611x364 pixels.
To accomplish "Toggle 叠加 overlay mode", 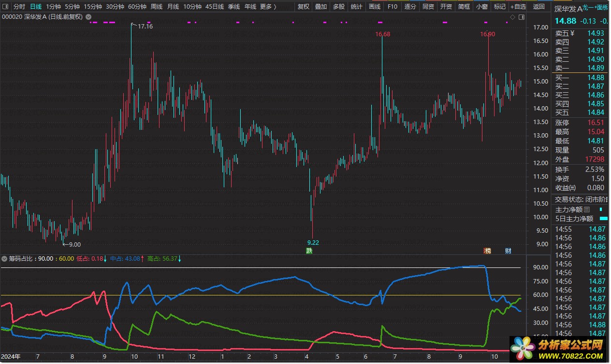I will [320, 7].
